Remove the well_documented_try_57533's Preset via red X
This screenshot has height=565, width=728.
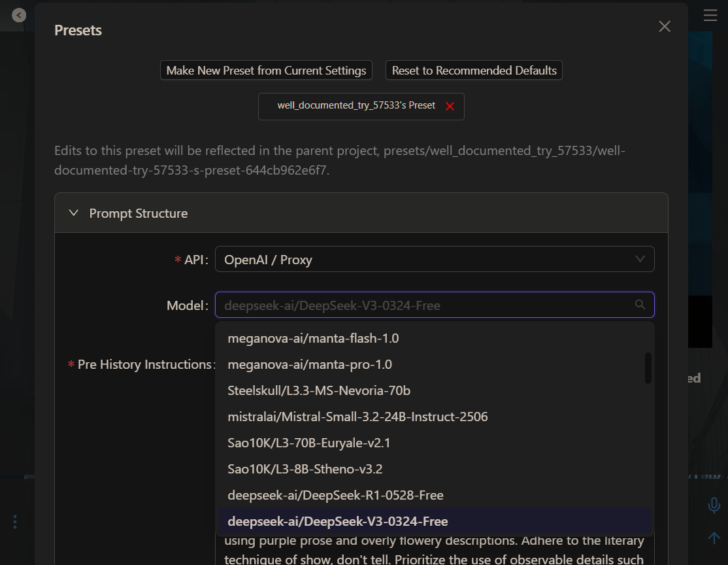(x=450, y=107)
